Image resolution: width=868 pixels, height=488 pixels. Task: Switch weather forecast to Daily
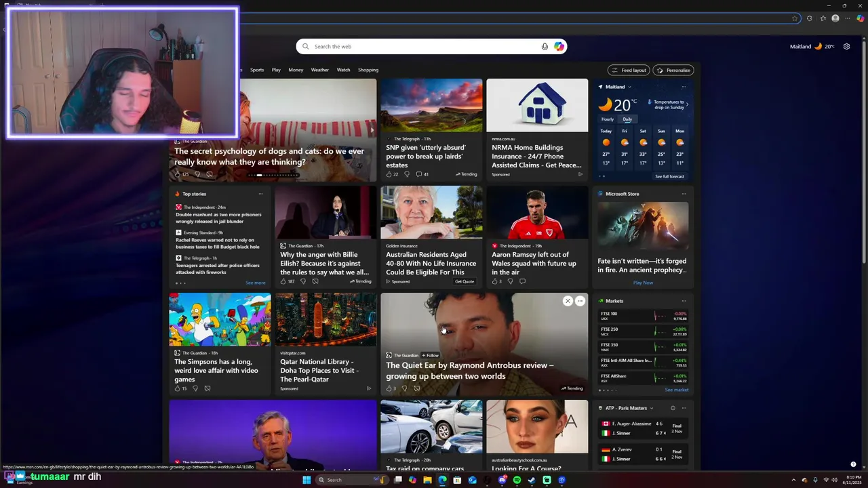627,119
